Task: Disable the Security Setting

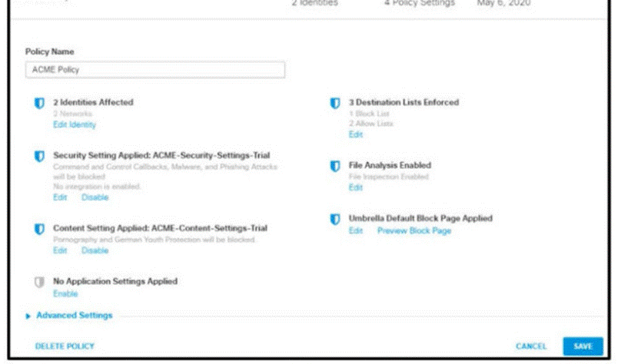Action: [95, 197]
